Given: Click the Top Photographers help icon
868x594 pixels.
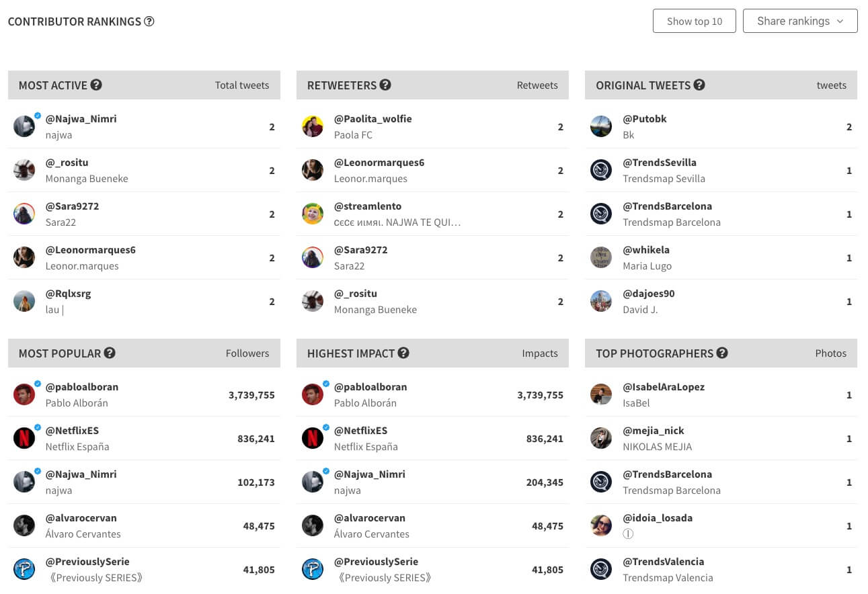Looking at the screenshot, I should [722, 353].
